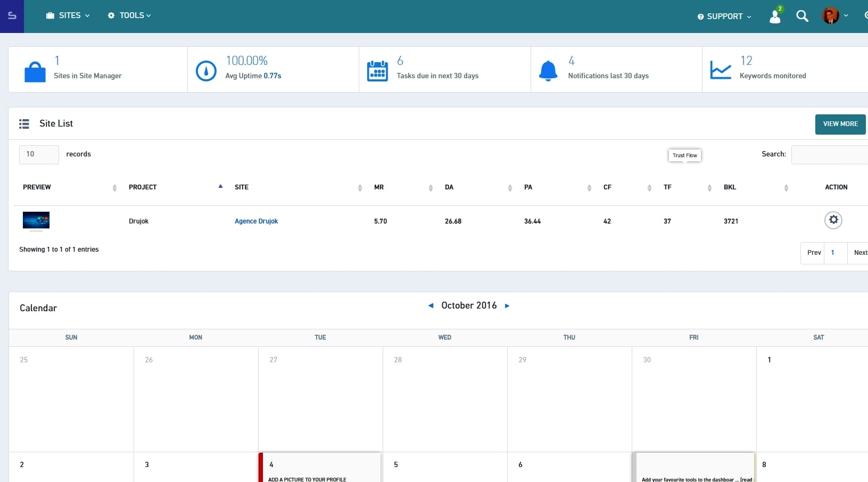Sort table by MR column
Viewport: 868px width, 482px height.
point(403,187)
